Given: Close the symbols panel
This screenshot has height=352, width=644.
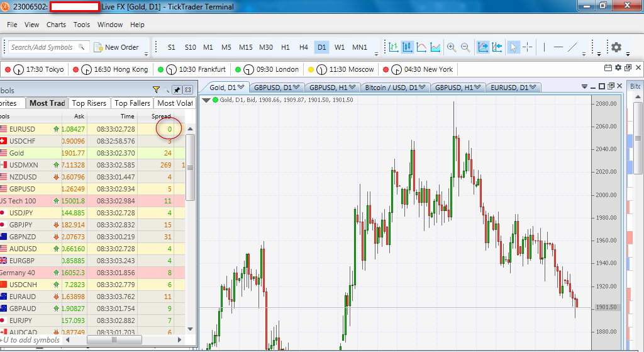Looking at the screenshot, I should [187, 89].
